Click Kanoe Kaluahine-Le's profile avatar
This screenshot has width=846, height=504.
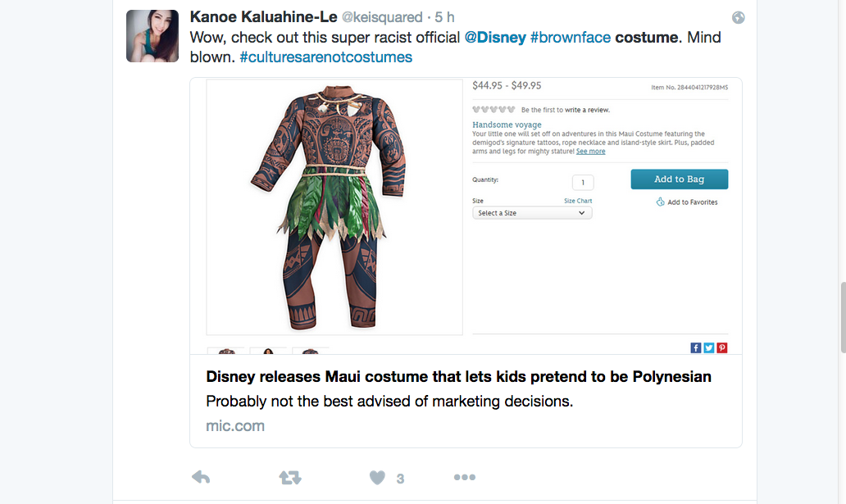click(x=152, y=36)
